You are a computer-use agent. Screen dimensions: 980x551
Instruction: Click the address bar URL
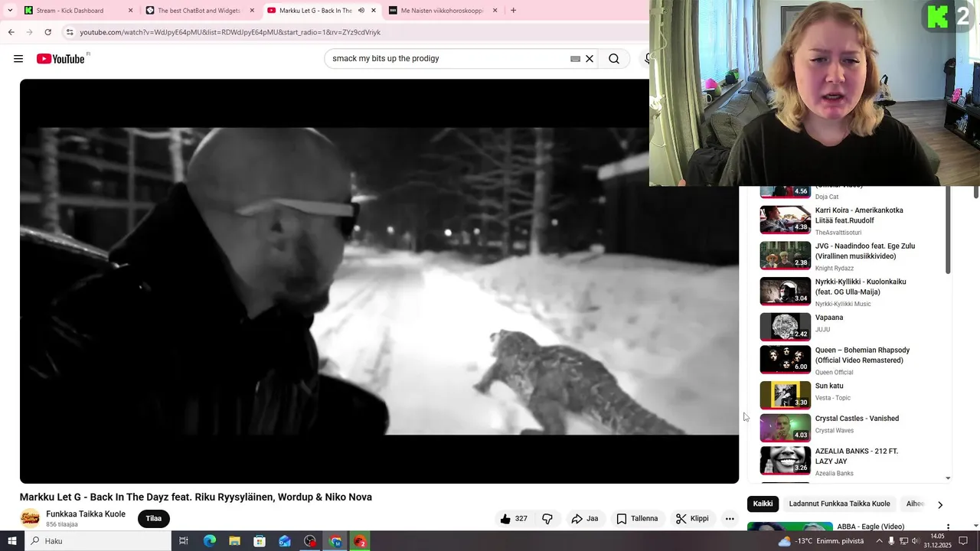[x=230, y=32]
